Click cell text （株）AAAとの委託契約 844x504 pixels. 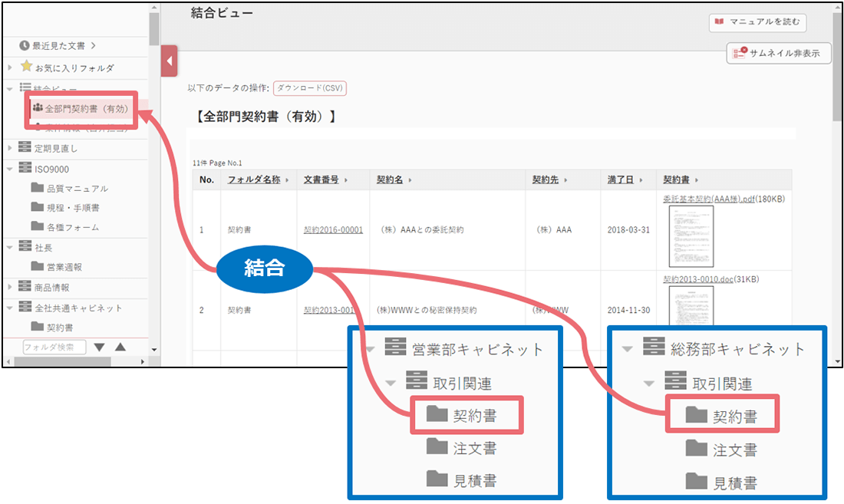[x=422, y=229]
